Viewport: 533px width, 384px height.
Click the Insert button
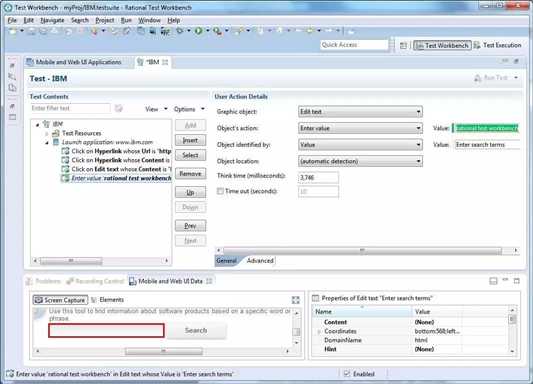coord(190,140)
